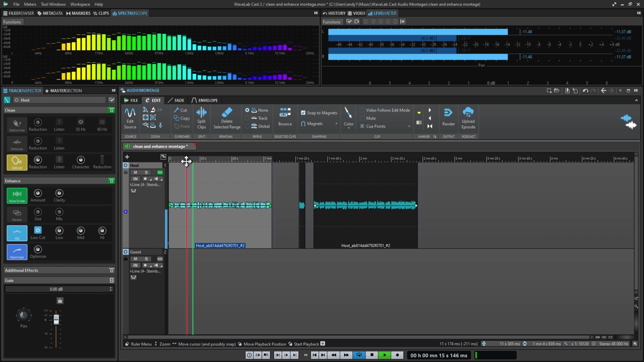Click the Upload Episode icon
This screenshot has width=644, height=362.
pyautogui.click(x=469, y=117)
